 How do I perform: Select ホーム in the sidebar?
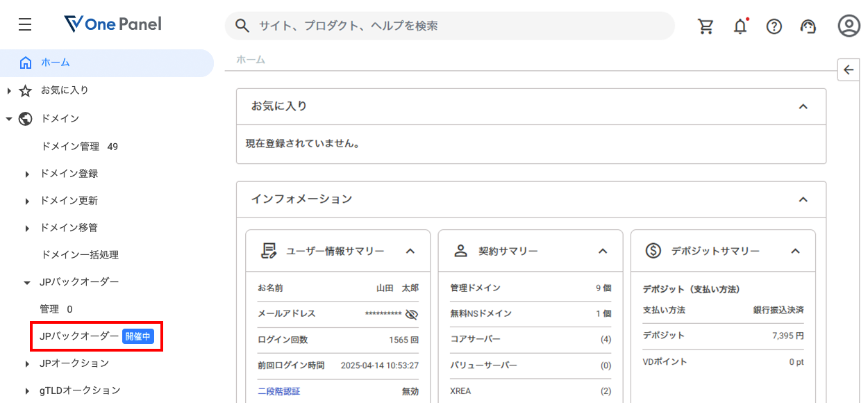tap(56, 63)
